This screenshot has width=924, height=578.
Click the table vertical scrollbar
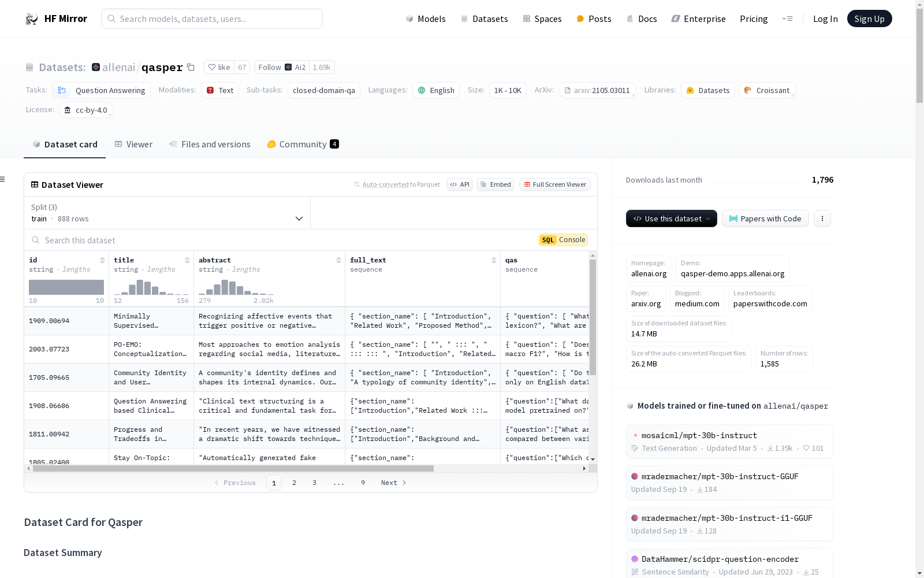[593, 317]
